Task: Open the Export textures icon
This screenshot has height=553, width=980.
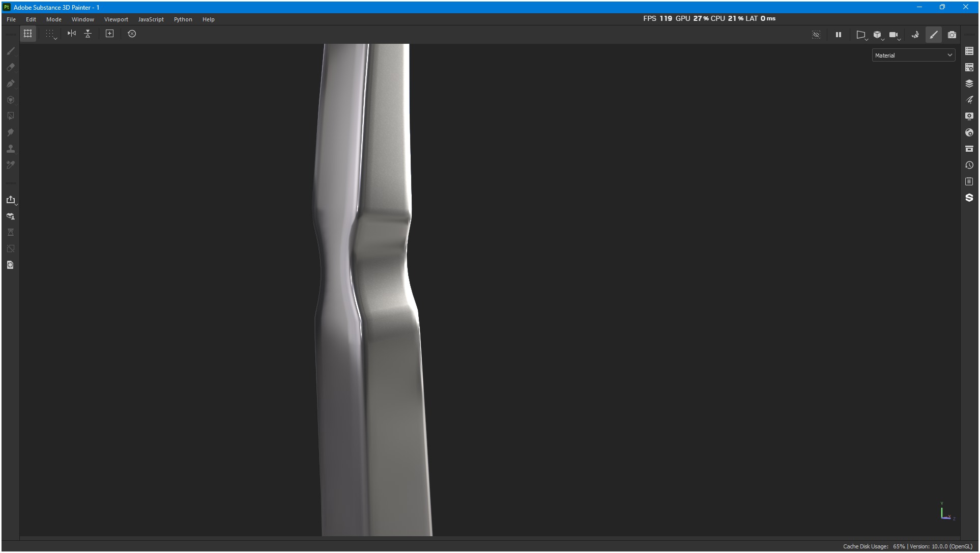Action: pos(11,200)
